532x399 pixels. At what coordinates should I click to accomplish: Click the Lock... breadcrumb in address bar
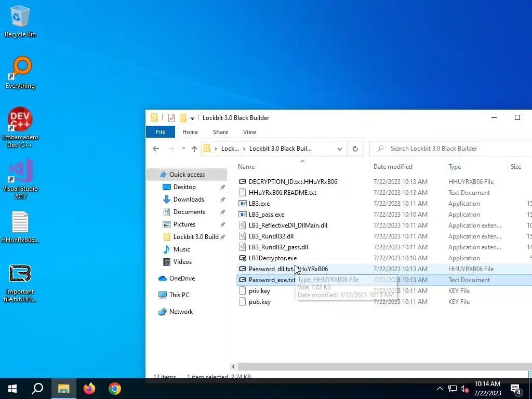(x=230, y=149)
